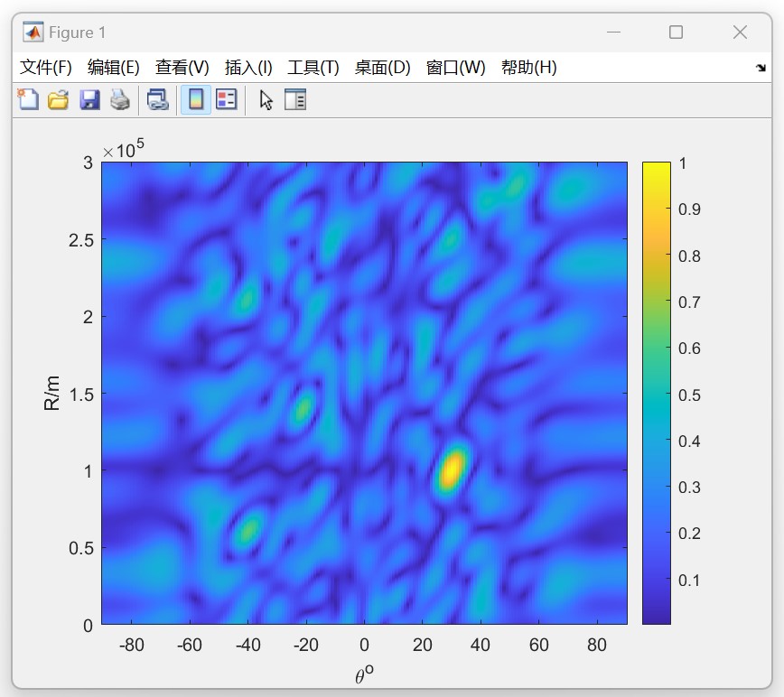
Task: Click the colorbar next to the plot
Action: tap(656, 393)
